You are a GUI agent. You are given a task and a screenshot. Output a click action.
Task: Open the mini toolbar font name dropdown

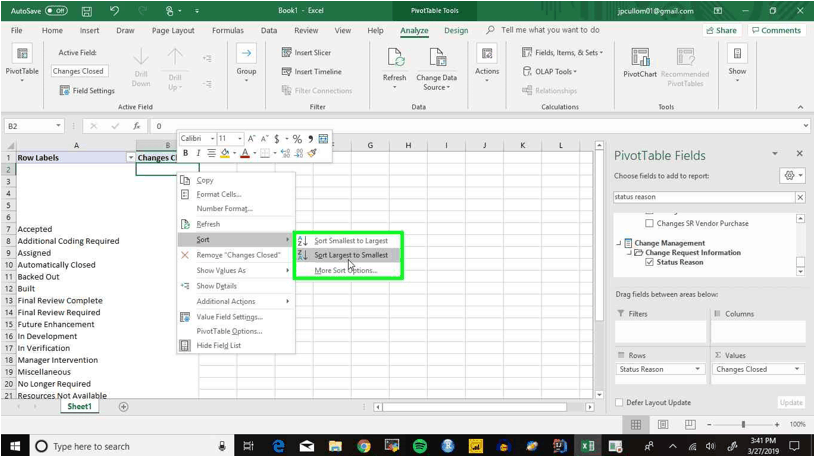point(212,139)
